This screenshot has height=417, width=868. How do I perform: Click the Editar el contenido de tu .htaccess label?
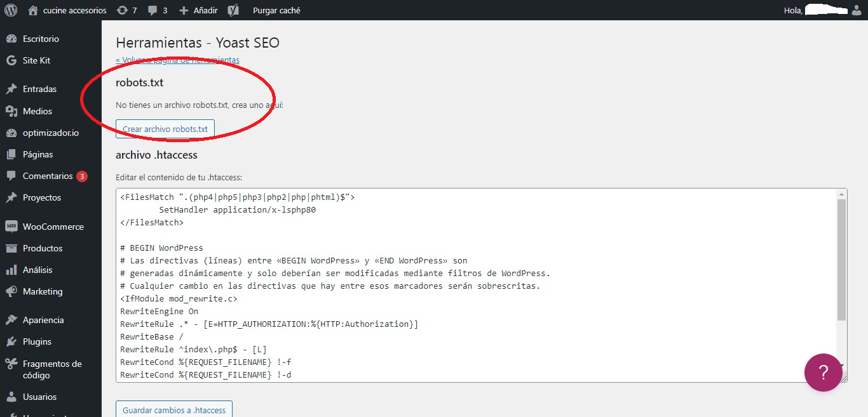click(179, 177)
